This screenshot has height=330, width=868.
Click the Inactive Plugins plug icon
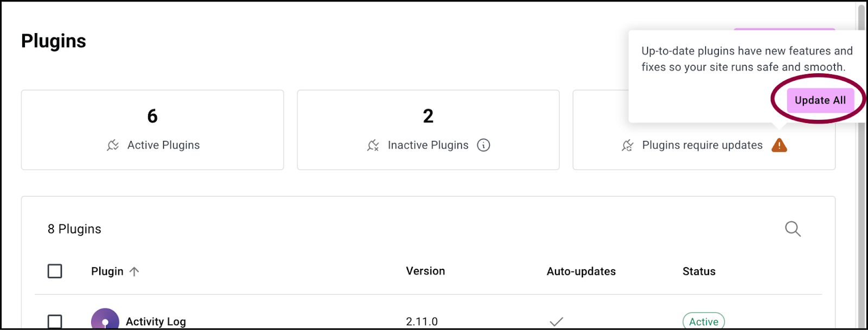click(373, 145)
